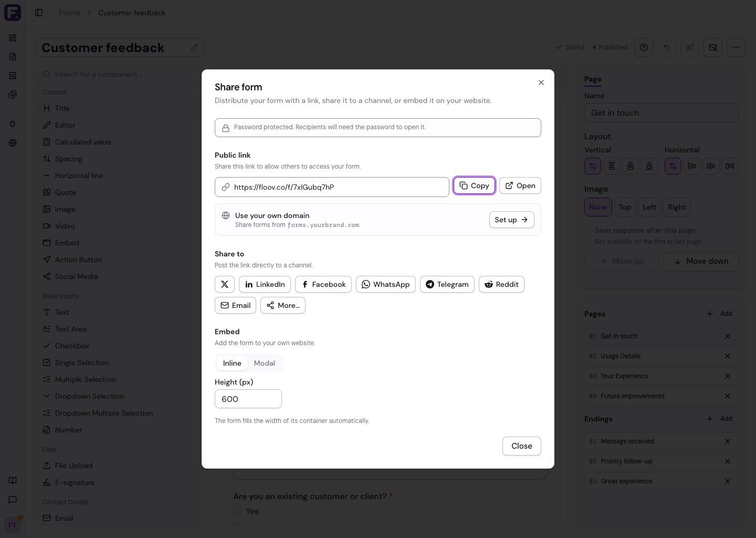Add a new page in the Pages panel
This screenshot has height=538, width=756.
[719, 314]
